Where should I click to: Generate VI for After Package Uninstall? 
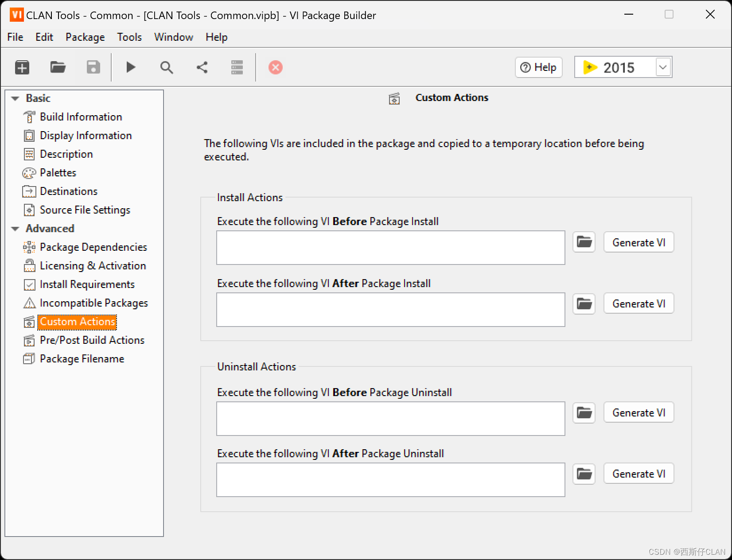point(639,474)
